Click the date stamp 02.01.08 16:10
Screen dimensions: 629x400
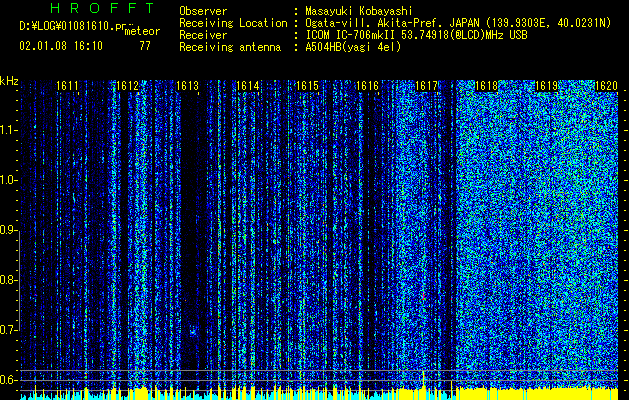click(61, 46)
